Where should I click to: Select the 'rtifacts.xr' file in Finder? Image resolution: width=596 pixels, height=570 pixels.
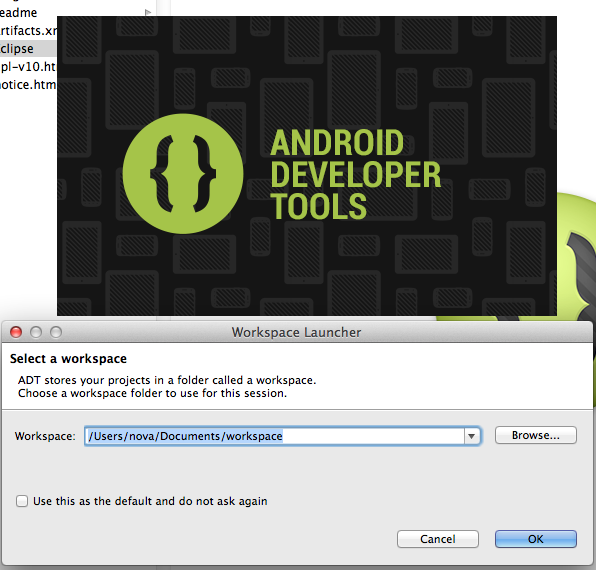point(28,31)
